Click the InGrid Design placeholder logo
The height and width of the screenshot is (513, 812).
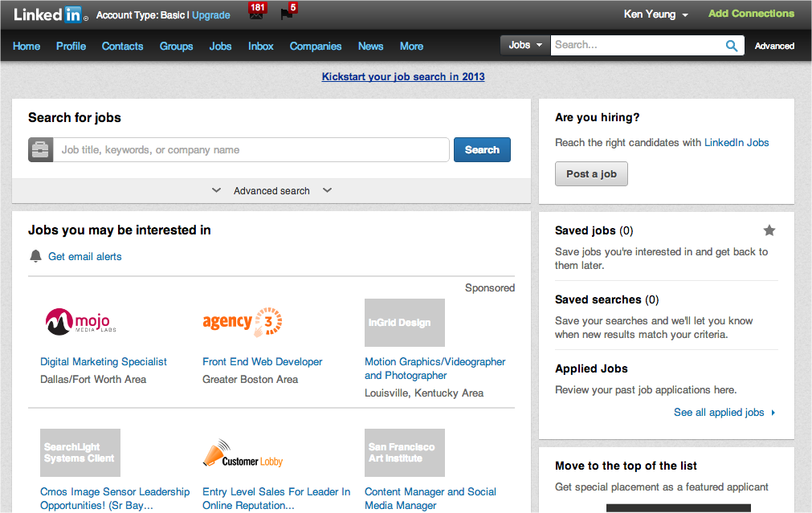click(x=405, y=323)
